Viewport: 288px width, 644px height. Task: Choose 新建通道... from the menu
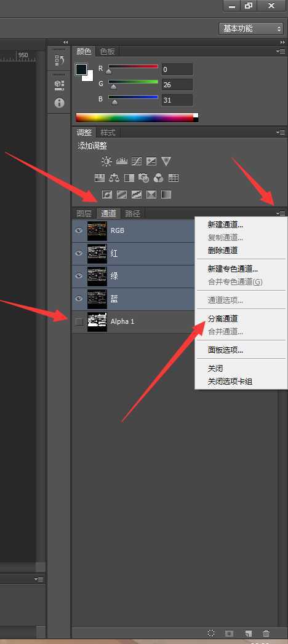point(241,225)
